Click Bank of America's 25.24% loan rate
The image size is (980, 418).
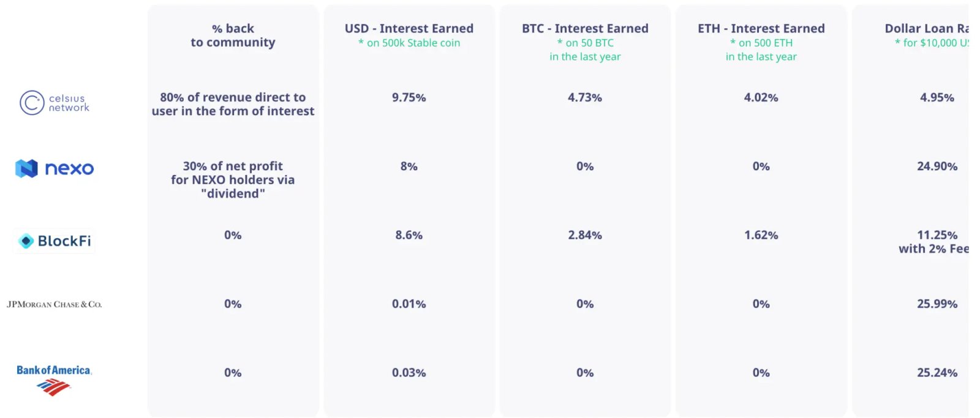pos(937,373)
